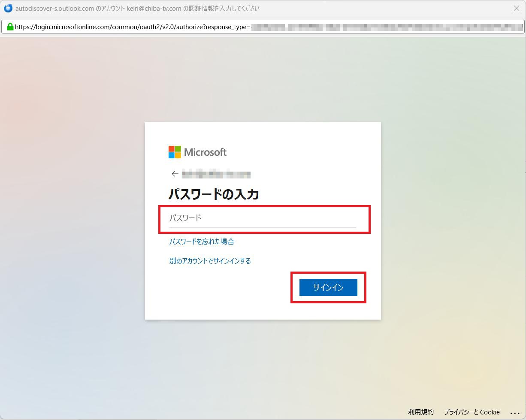Open the プライバシーと Cookie link

[x=472, y=412]
